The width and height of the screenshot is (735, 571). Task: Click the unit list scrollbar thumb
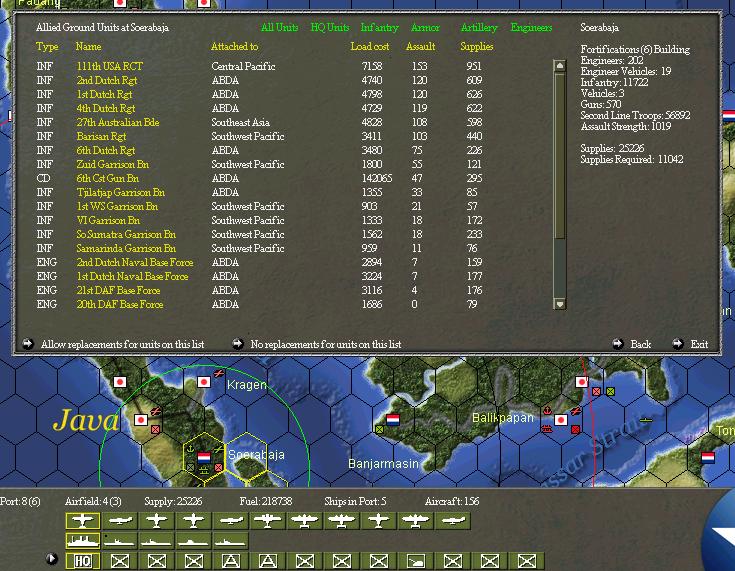tap(559, 155)
